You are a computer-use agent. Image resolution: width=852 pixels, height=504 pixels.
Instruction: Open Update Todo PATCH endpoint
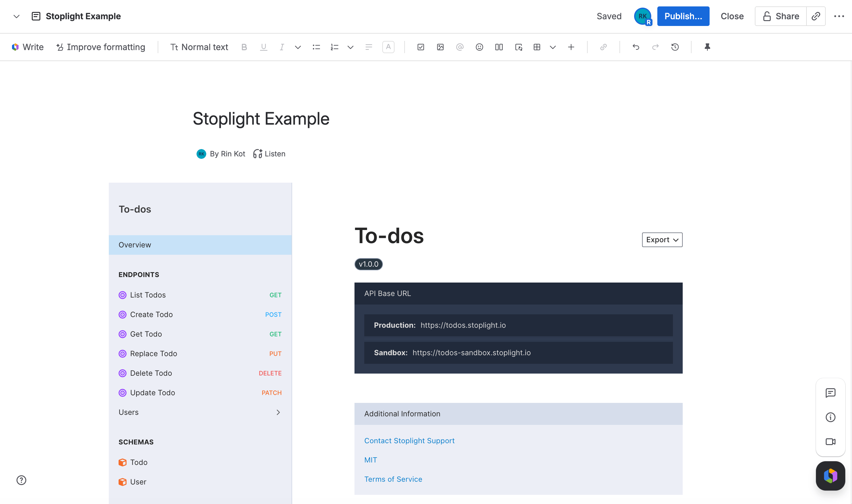click(200, 393)
